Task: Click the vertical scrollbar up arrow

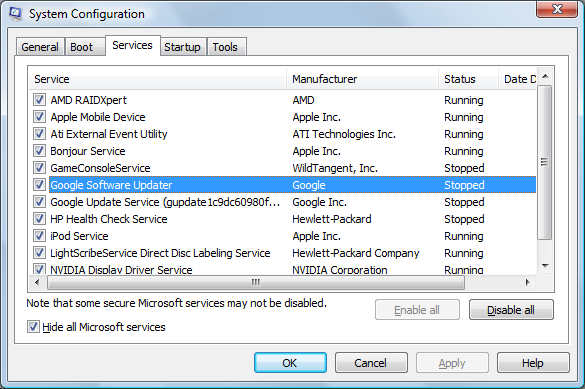Action: click(x=545, y=76)
